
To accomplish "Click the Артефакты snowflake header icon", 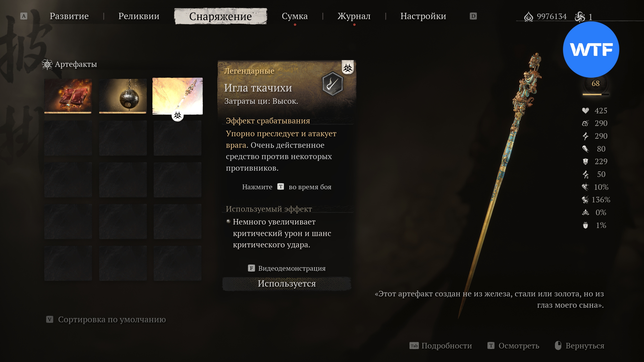I will [x=47, y=64].
